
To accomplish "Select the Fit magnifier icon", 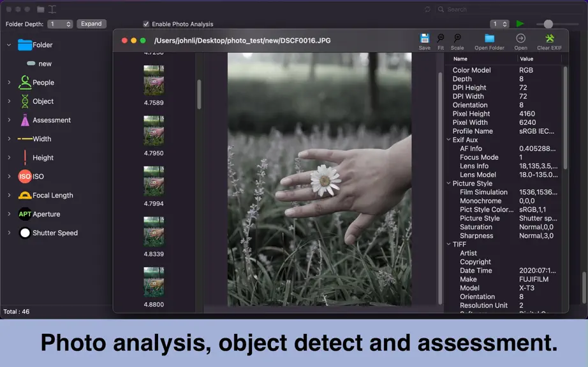I will 441,38.
